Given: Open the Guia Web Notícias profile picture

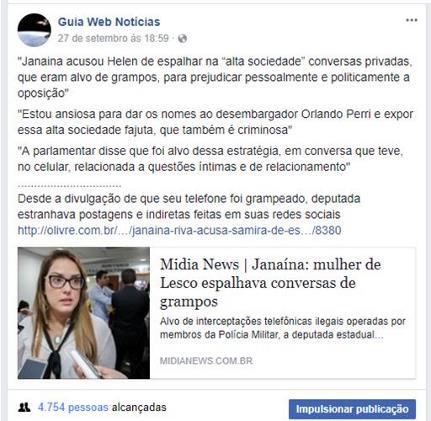Looking at the screenshot, I should click(34, 30).
